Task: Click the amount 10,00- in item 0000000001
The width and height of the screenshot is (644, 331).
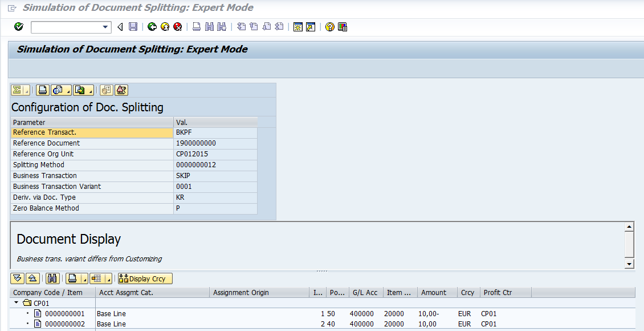Action: 429,313
